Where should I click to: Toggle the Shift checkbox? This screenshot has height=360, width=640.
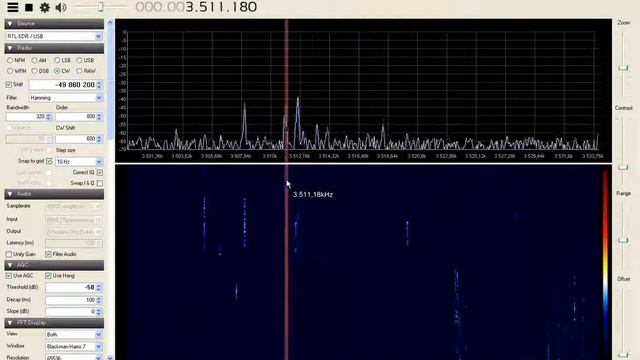[x=9, y=84]
